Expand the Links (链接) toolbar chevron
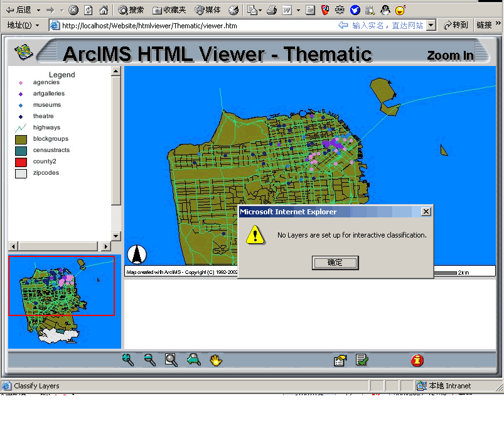The width and height of the screenshot is (504, 421). (498, 23)
